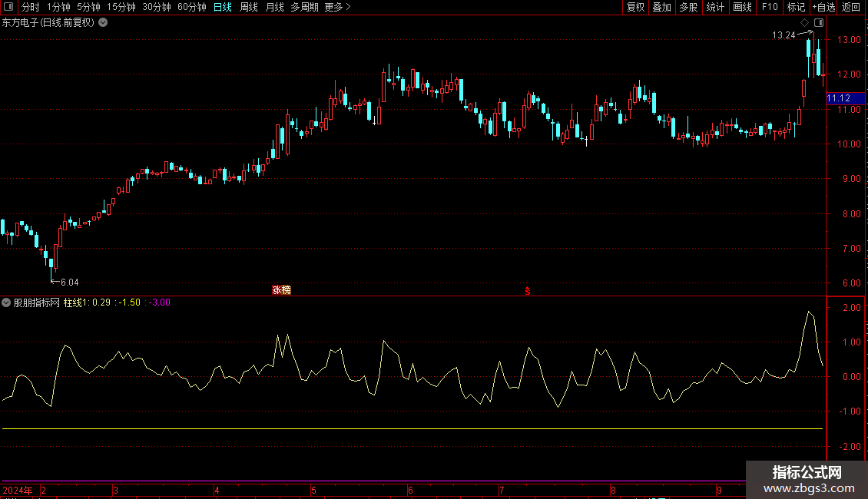Click the 8.00 price axis label

pyautogui.click(x=851, y=214)
